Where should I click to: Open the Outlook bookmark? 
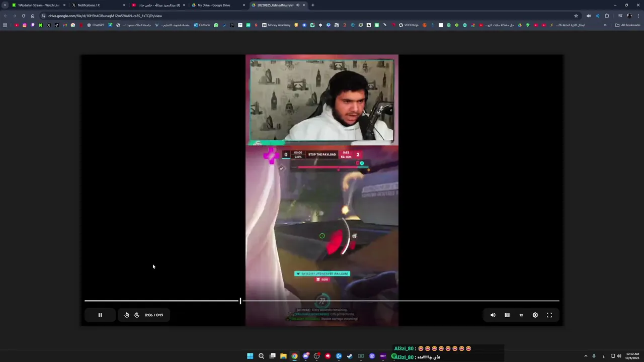coord(202,25)
